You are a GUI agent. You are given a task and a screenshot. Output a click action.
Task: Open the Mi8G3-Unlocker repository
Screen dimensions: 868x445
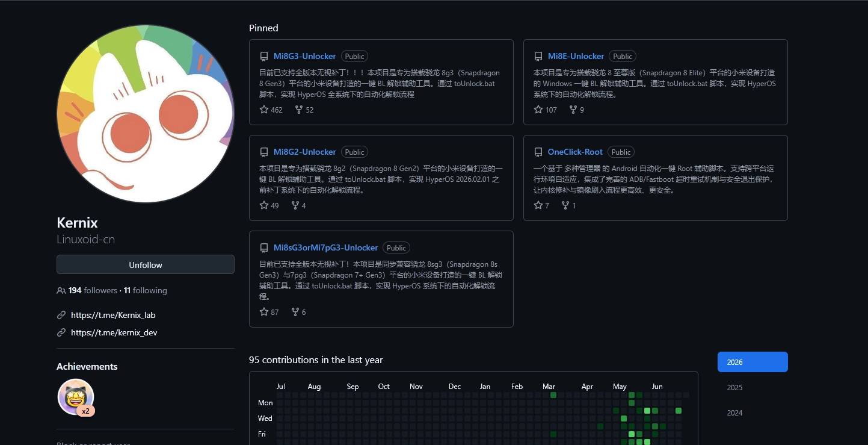(x=305, y=56)
